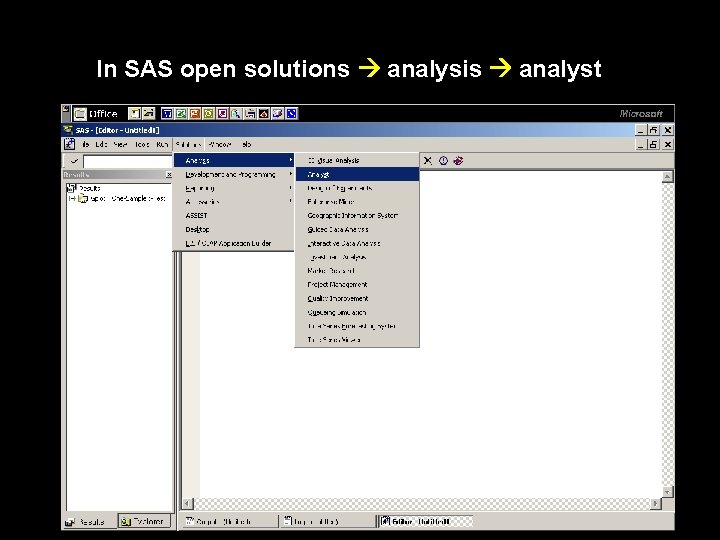Open the Window menu
Viewport: 720px width, 540px height.
tap(220, 144)
